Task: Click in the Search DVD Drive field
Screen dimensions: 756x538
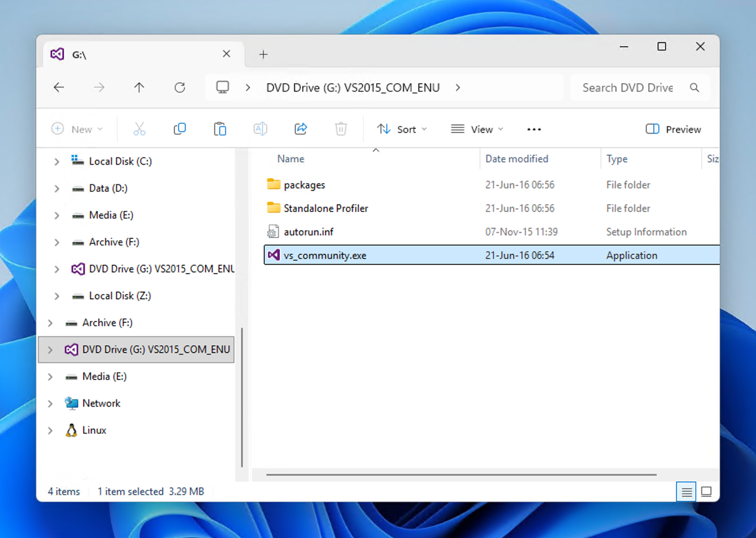Action: click(x=627, y=87)
